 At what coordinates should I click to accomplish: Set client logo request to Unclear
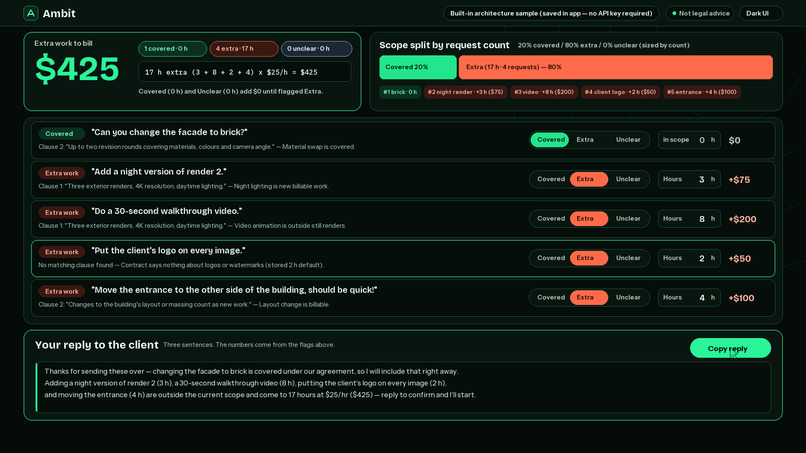tap(628, 258)
